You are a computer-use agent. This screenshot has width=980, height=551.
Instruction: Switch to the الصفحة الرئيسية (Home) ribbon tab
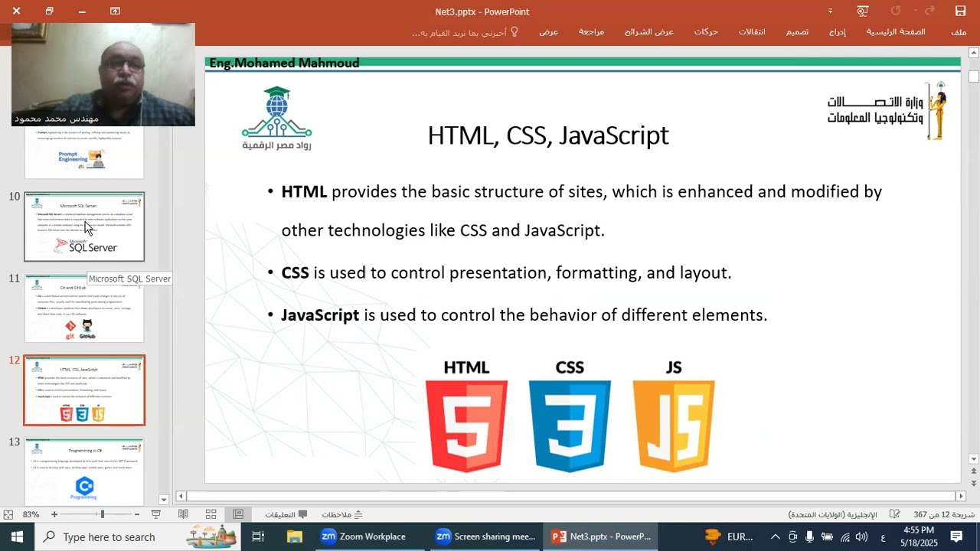coord(896,32)
